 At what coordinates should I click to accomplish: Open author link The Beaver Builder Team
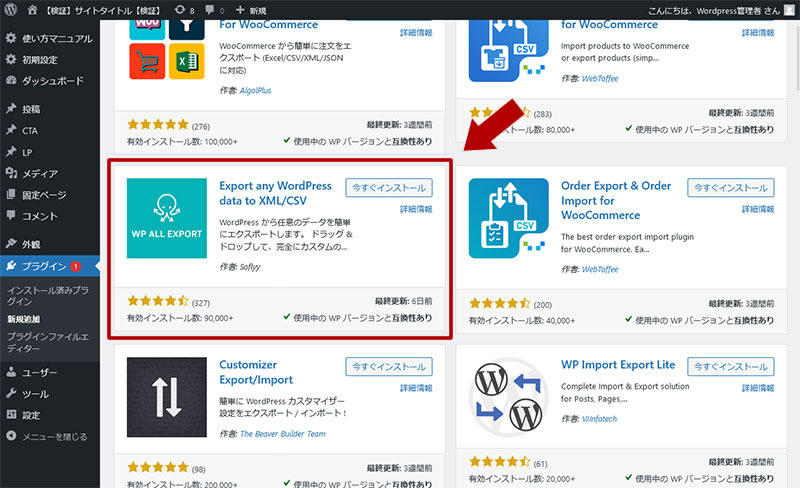tap(283, 434)
